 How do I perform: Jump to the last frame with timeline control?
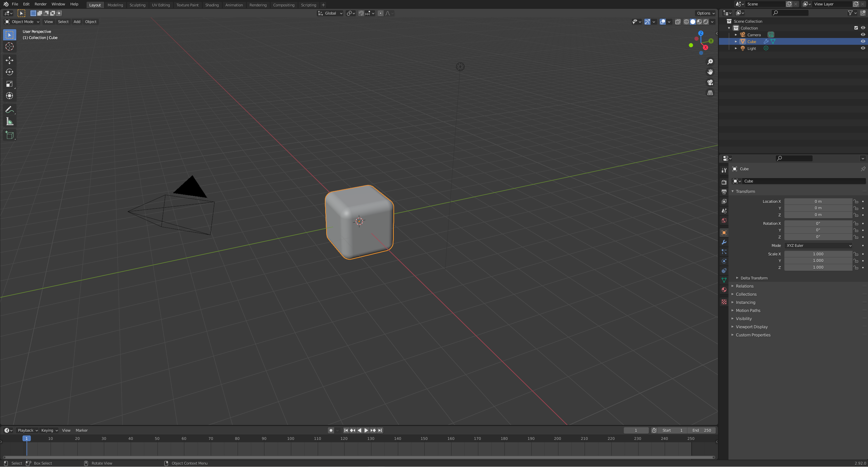point(380,430)
